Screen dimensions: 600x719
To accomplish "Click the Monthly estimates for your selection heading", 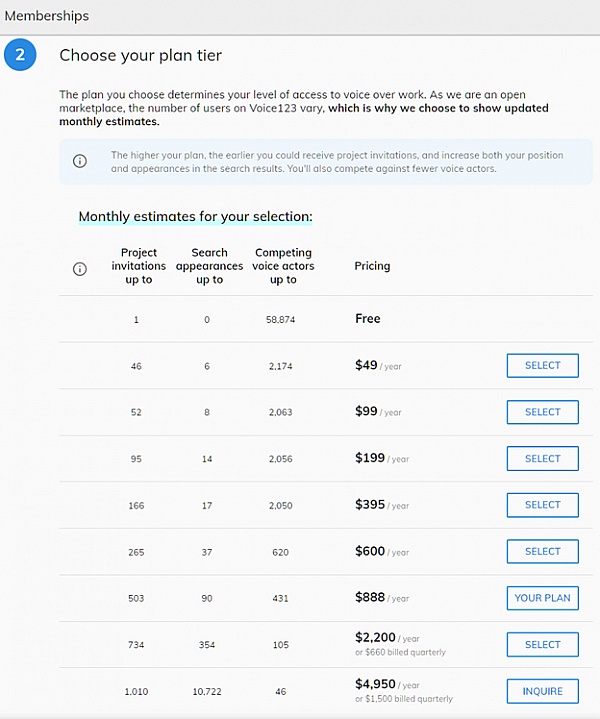I will (x=195, y=216).
